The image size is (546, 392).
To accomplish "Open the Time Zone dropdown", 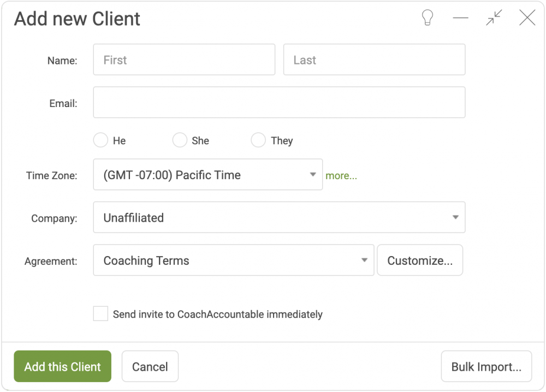I will coord(208,174).
